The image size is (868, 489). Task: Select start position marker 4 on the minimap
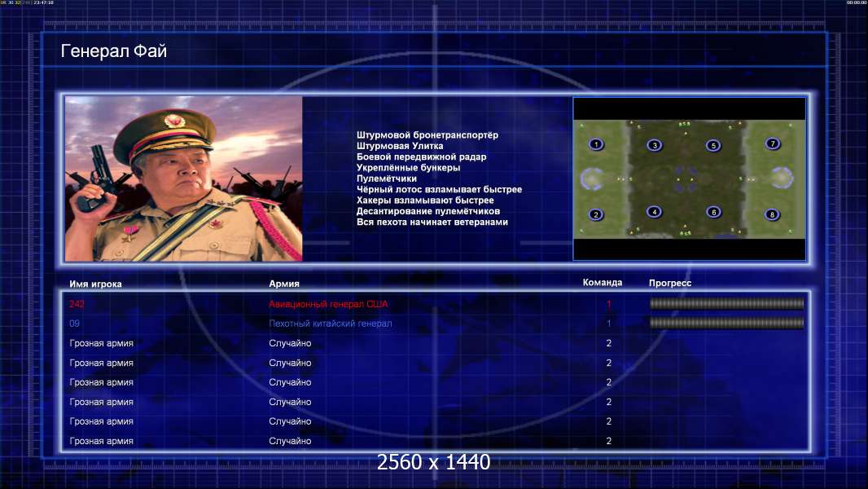click(x=655, y=212)
